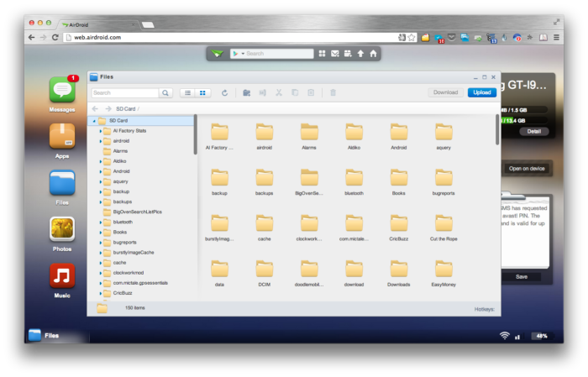Open the Messages app icon
This screenshot has width=588, height=377.
click(62, 90)
